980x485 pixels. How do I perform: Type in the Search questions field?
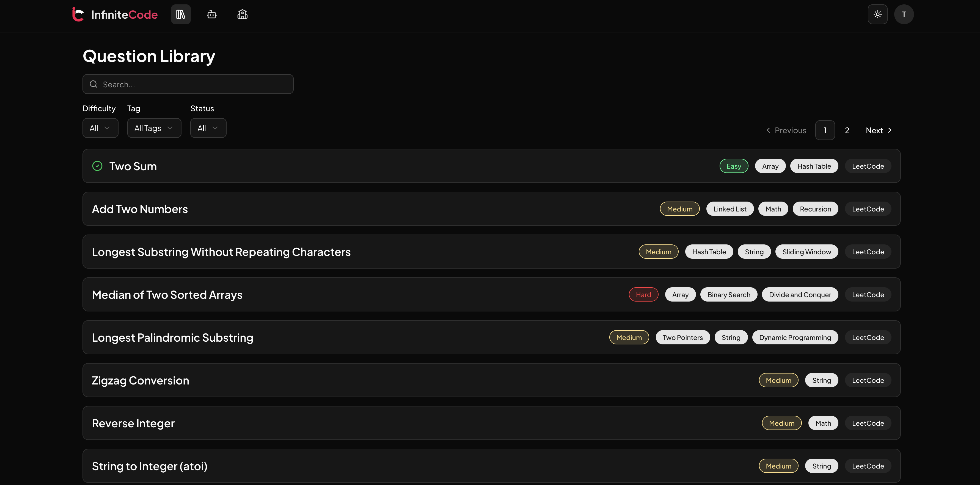(x=194, y=84)
